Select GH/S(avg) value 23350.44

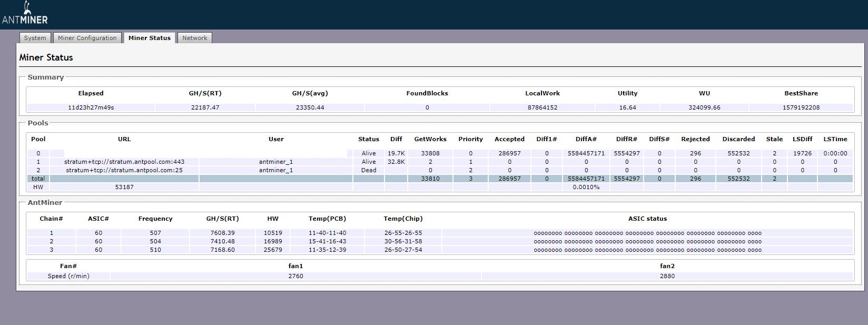click(x=310, y=107)
